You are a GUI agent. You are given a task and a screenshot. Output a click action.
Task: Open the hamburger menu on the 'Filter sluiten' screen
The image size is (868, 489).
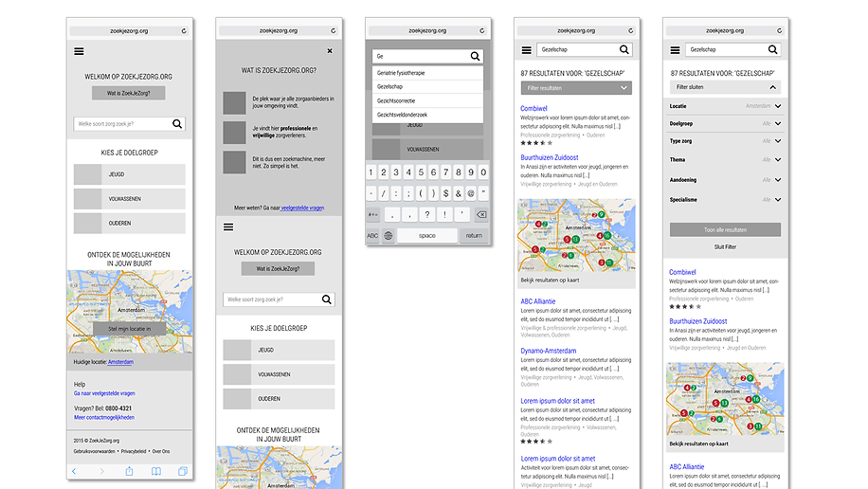[675, 50]
